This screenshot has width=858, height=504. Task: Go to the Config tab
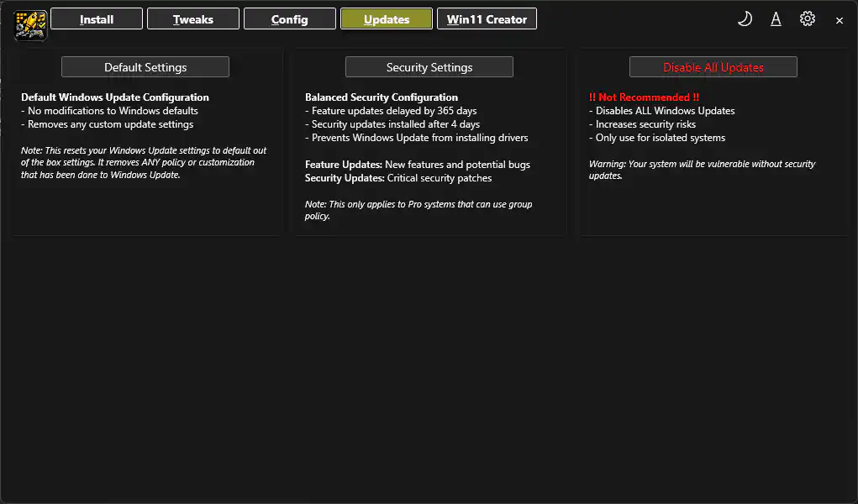tap(289, 19)
